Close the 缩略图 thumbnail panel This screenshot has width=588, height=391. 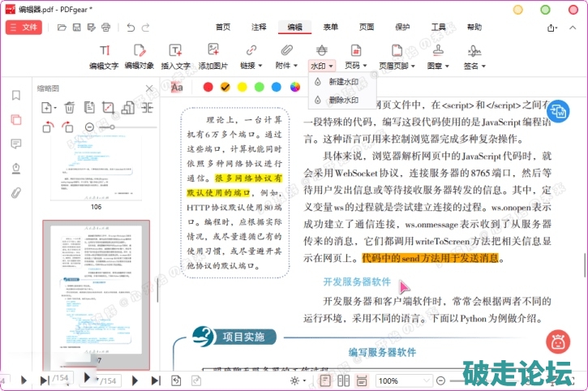click(x=149, y=88)
